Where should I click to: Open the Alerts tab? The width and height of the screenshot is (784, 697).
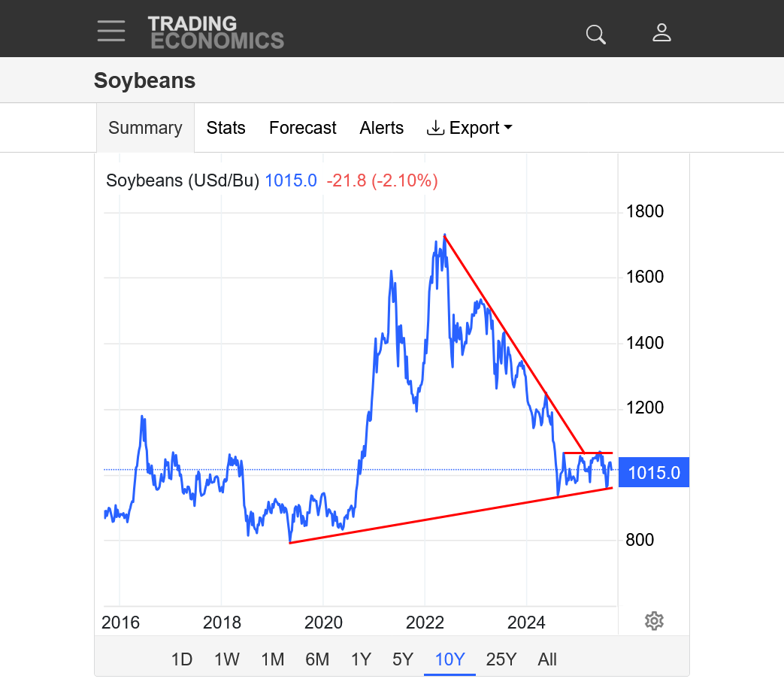381,128
